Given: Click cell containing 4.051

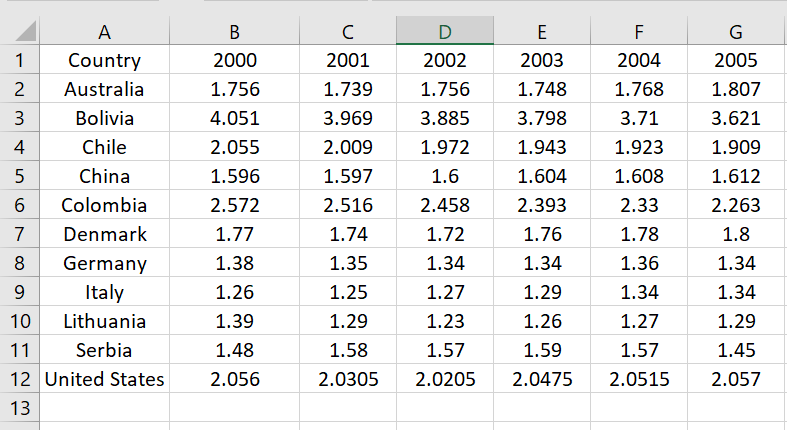Looking at the screenshot, I should click(235, 119).
